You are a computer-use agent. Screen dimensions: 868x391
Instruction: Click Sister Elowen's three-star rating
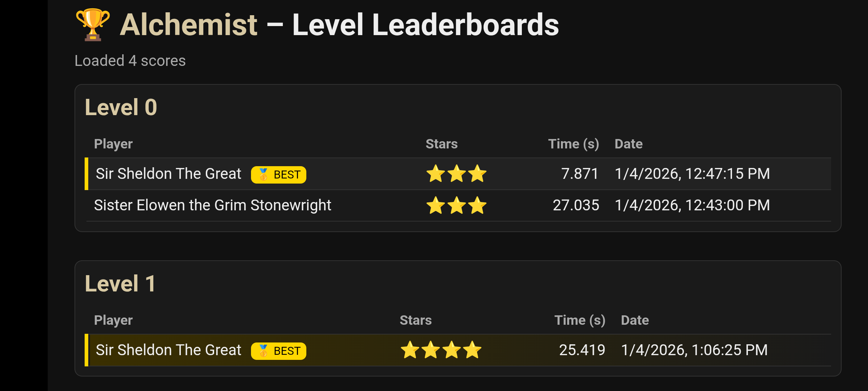click(456, 205)
